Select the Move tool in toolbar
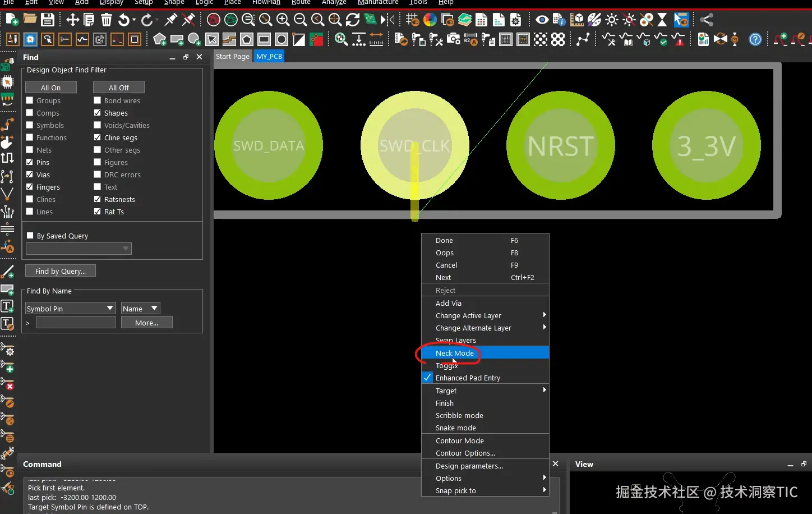The height and width of the screenshot is (514, 812). coord(72,20)
